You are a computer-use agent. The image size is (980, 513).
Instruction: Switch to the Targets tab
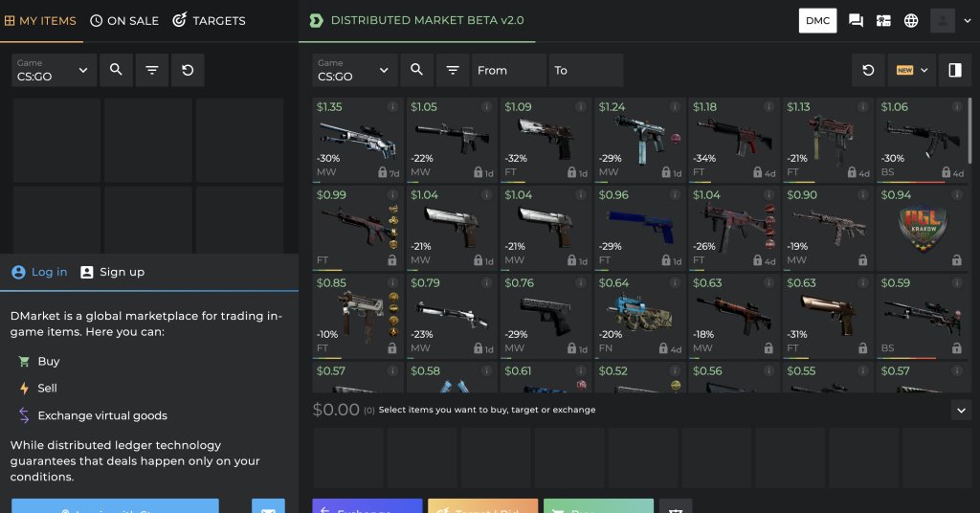tap(209, 20)
